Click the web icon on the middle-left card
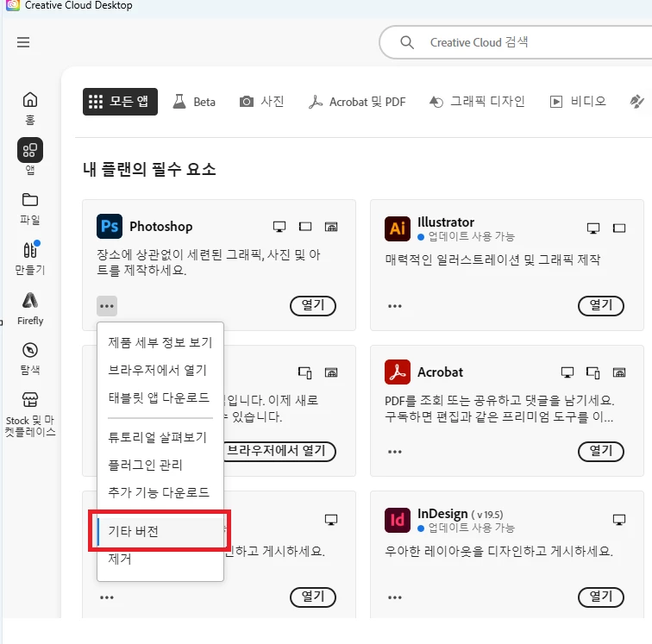 point(331,372)
